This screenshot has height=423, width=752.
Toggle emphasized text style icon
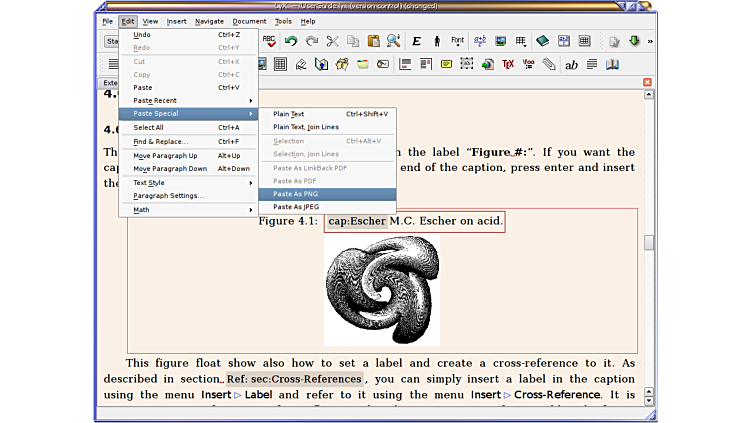[x=416, y=41]
